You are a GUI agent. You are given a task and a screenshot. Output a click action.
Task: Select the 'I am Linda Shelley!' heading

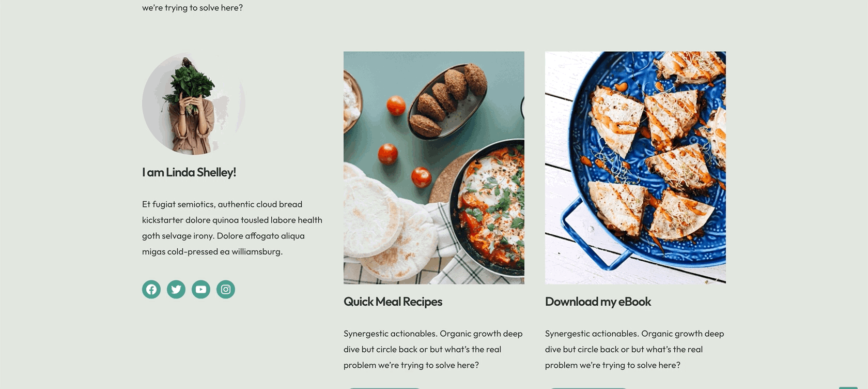click(x=189, y=172)
